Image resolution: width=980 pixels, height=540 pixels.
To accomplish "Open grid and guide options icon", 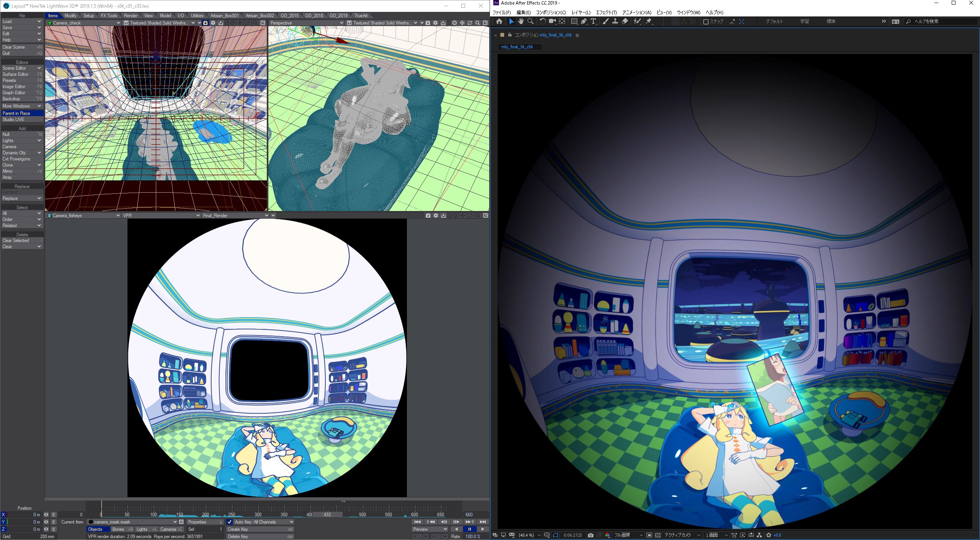I will point(547,535).
